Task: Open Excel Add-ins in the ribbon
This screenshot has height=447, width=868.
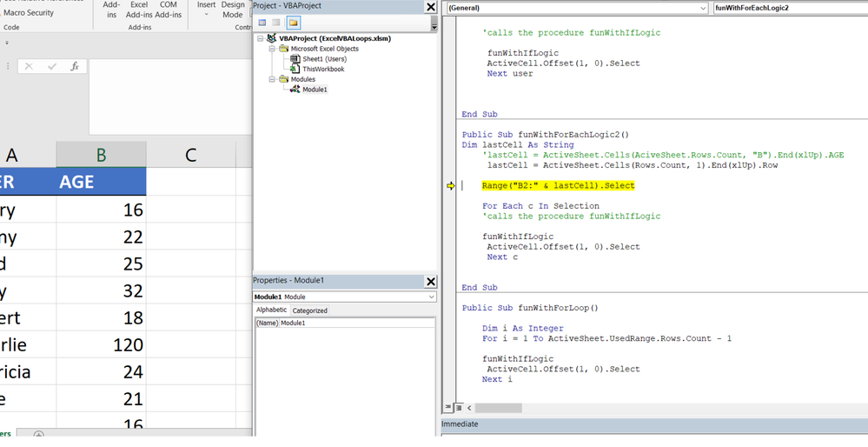Action: (139, 10)
